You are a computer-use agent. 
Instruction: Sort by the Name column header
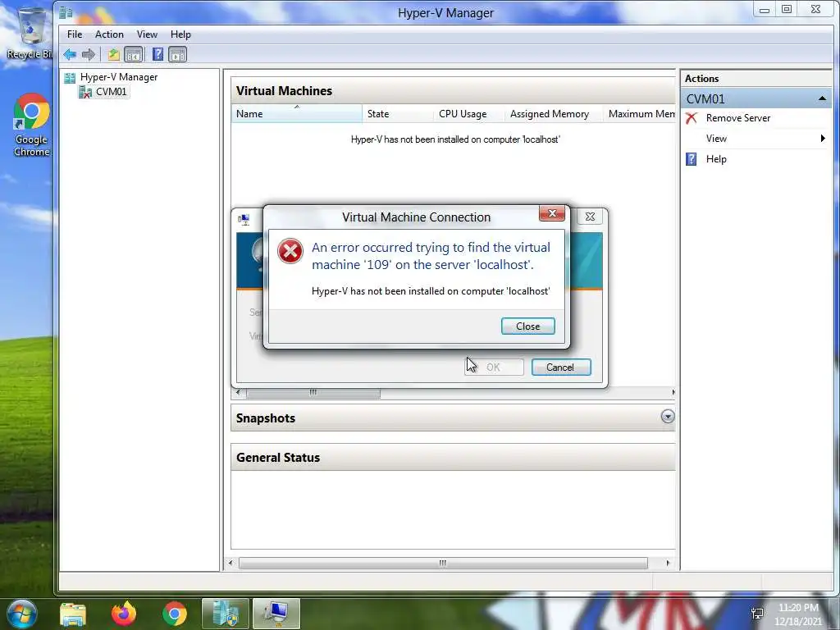[296, 113]
